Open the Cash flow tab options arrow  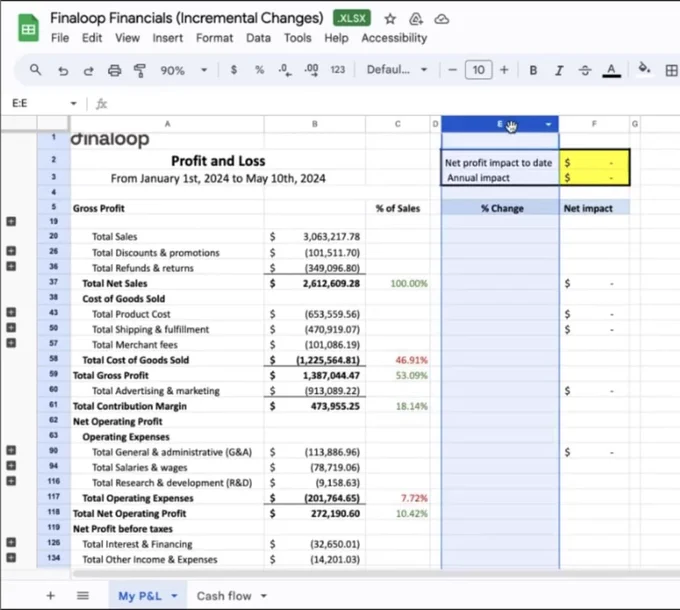(264, 596)
